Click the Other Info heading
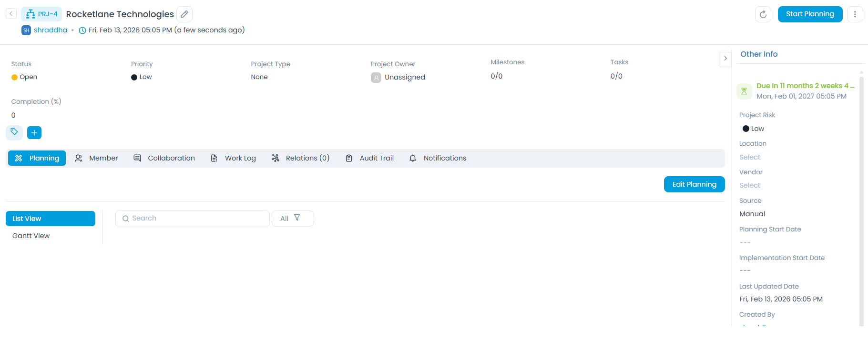The image size is (868, 340). point(759,54)
